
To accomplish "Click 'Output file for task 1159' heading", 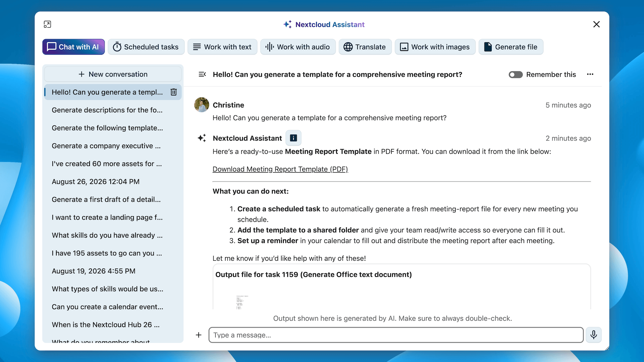I will 314,275.
